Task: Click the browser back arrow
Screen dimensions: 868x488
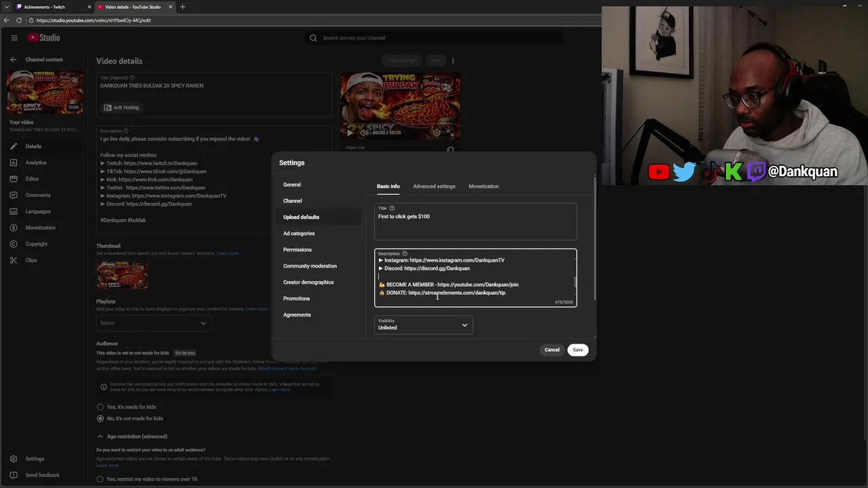Action: tap(7, 20)
